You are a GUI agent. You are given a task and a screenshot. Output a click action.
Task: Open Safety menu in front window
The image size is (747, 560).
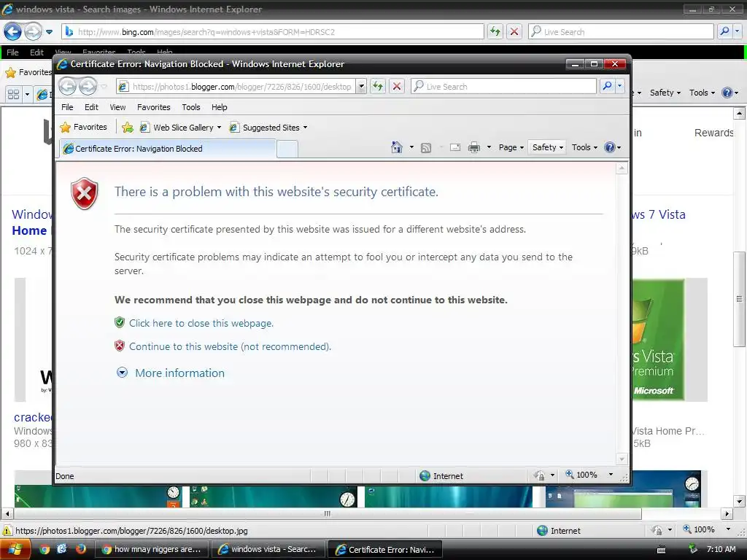tap(548, 147)
